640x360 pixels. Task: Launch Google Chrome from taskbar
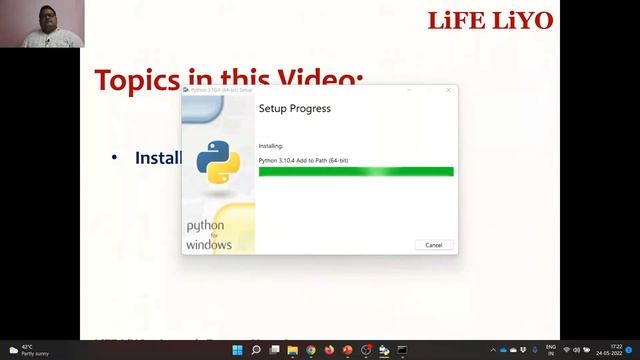[311, 350]
